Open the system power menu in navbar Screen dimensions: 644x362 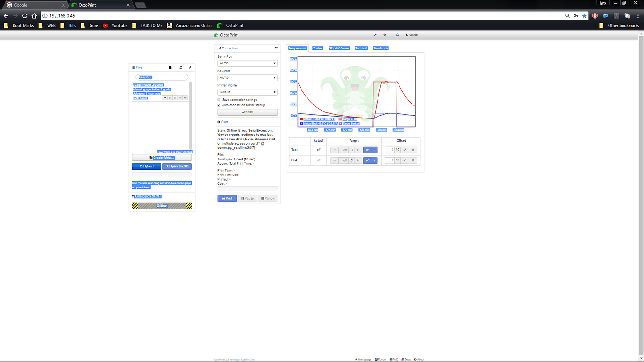(x=386, y=35)
